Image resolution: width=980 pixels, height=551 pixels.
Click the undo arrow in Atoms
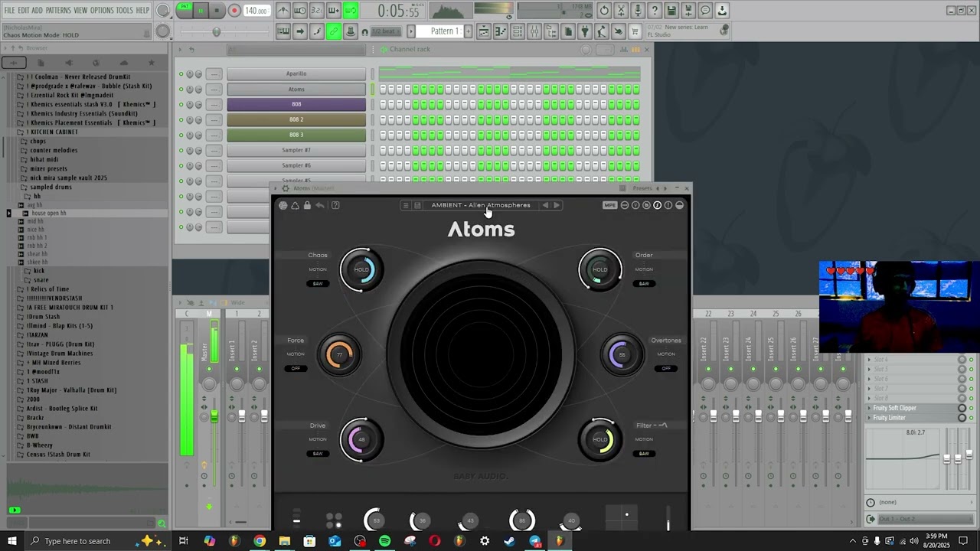coord(320,205)
